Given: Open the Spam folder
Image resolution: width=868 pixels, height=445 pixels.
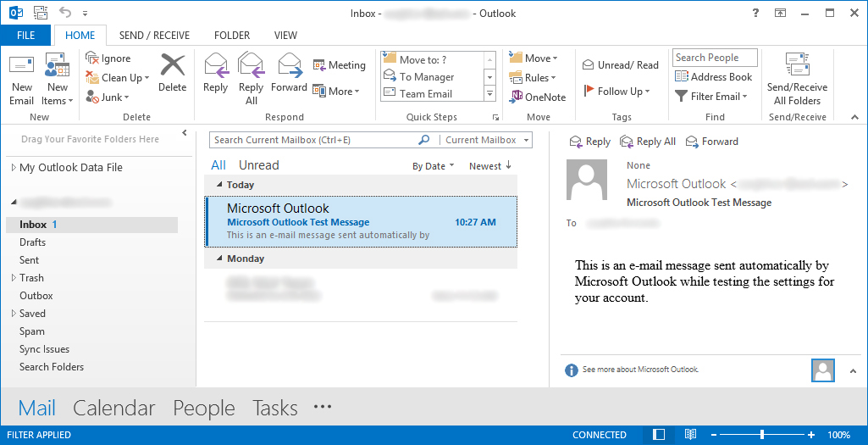Looking at the screenshot, I should 31,331.
